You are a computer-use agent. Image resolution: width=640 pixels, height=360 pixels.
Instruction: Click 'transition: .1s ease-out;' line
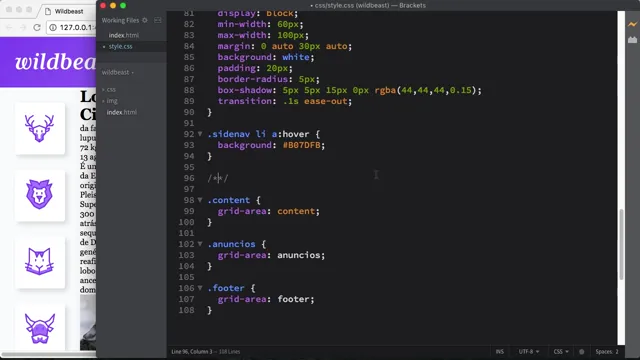[284, 101]
